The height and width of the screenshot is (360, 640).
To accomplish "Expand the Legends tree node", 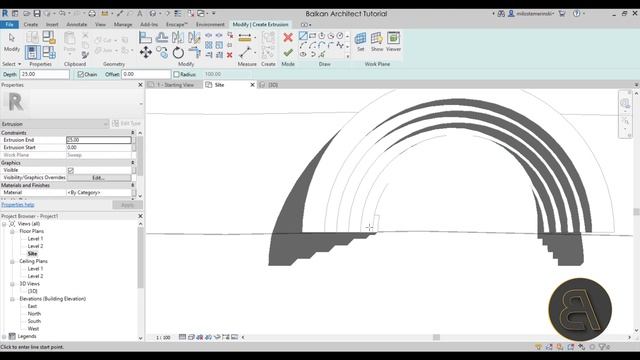I will pyautogui.click(x=4, y=337).
